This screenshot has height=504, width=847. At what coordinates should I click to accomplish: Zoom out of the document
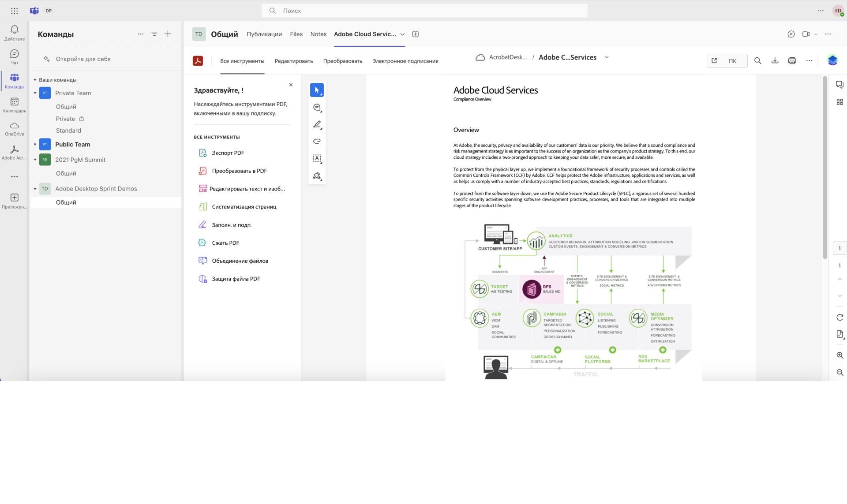(840, 372)
